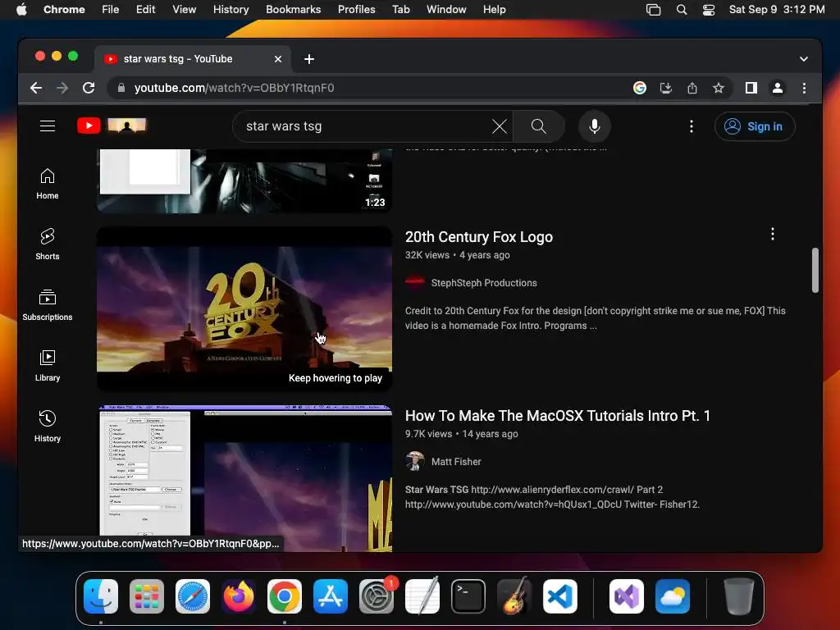
Task: Click the page vertical scrollbar thumb
Action: click(815, 270)
